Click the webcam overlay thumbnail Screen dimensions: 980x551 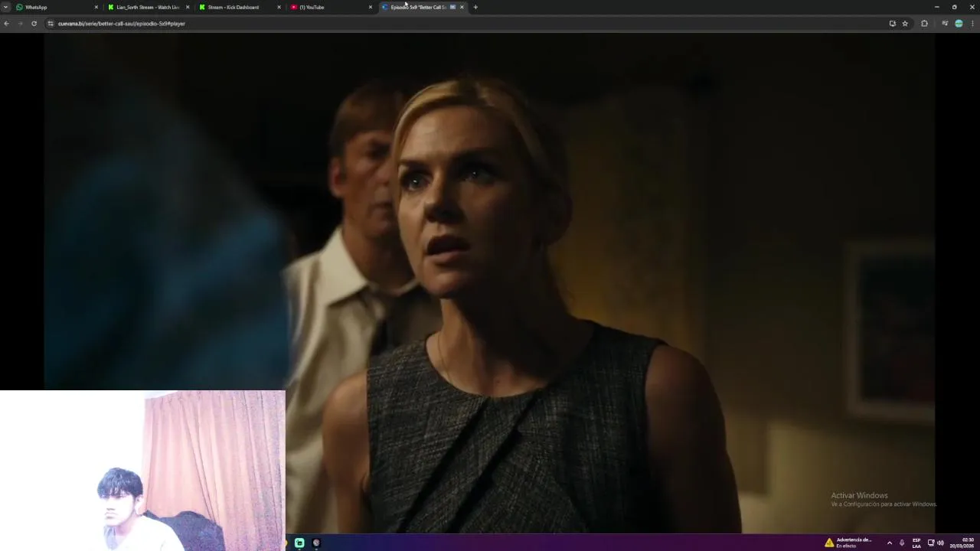[x=142, y=471]
